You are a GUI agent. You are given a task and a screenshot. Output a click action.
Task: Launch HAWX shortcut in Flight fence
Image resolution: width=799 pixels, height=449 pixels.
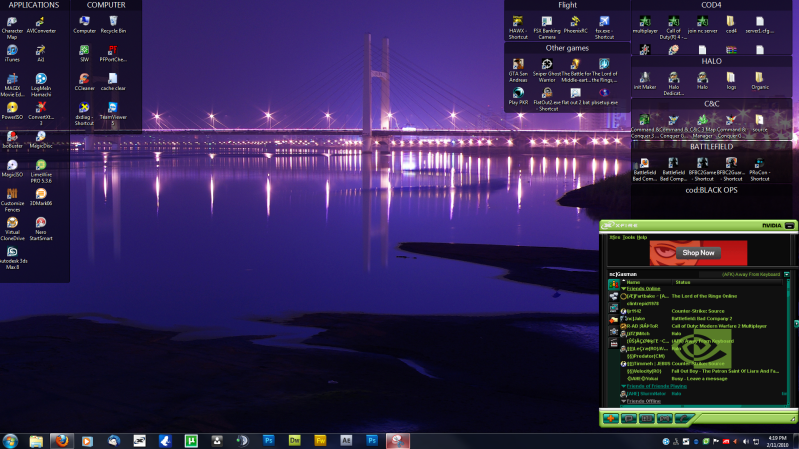518,28
